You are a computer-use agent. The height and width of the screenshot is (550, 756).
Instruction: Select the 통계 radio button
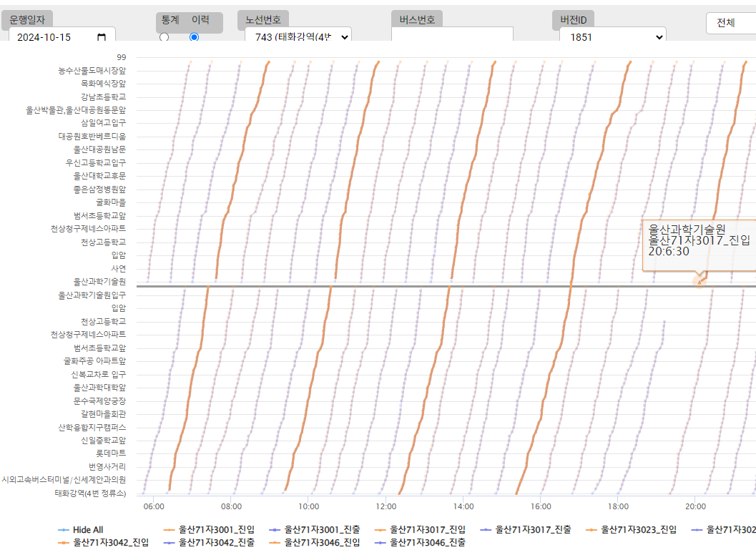pyautogui.click(x=164, y=37)
